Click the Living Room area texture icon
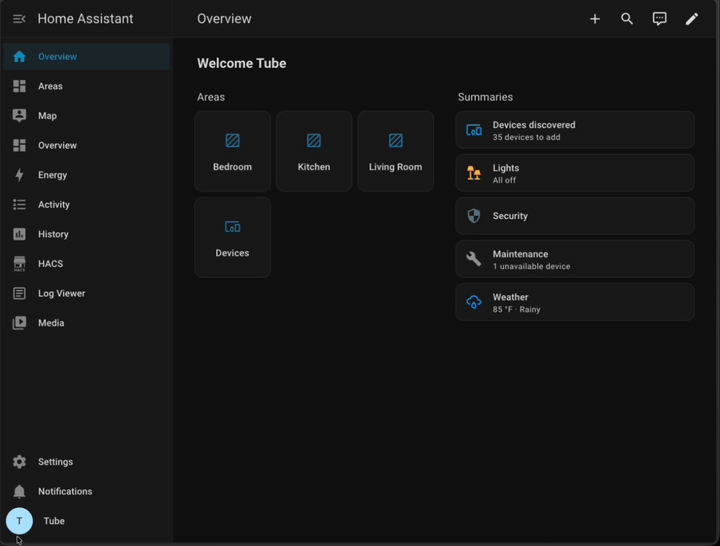 (x=395, y=141)
